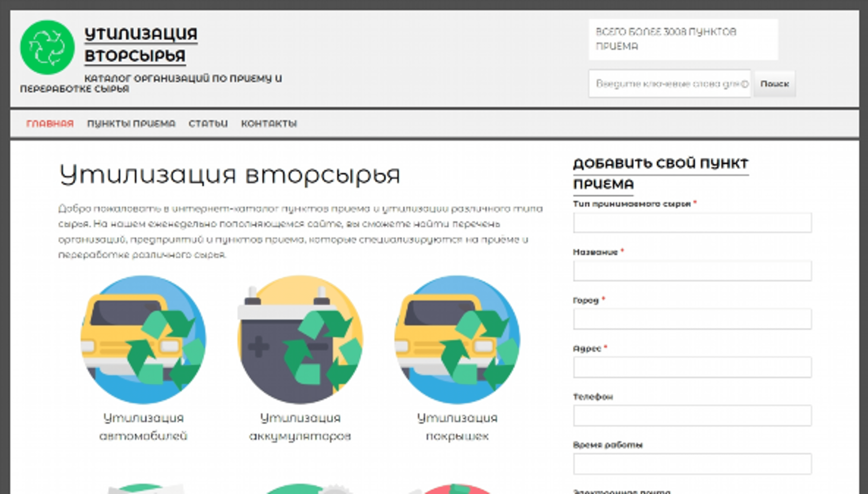Click the 'Время работы' input field

(692, 463)
